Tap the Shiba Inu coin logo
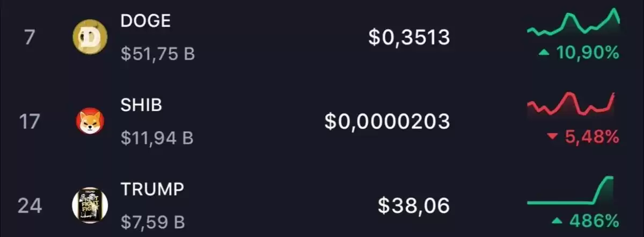 [x=90, y=121]
